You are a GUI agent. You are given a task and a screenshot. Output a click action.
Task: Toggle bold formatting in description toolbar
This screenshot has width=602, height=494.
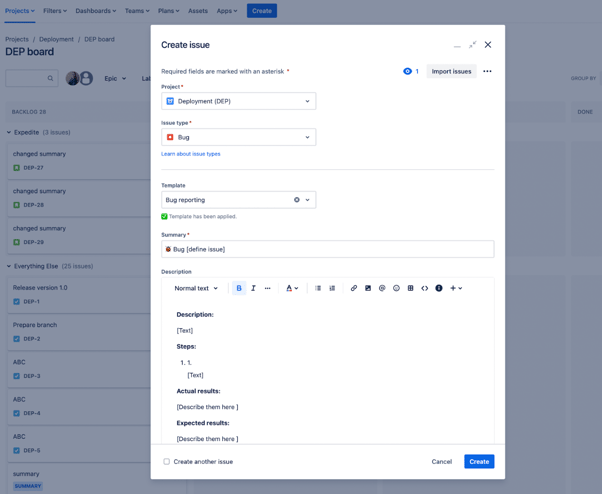click(239, 288)
